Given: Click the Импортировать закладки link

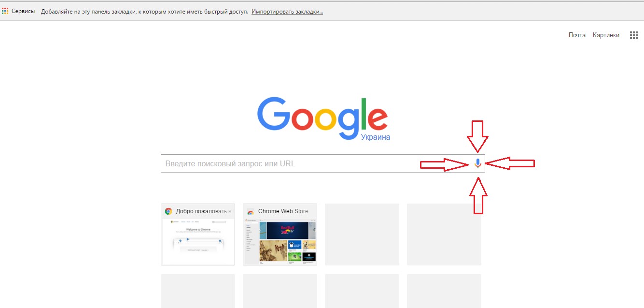Looking at the screenshot, I should pyautogui.click(x=287, y=11).
